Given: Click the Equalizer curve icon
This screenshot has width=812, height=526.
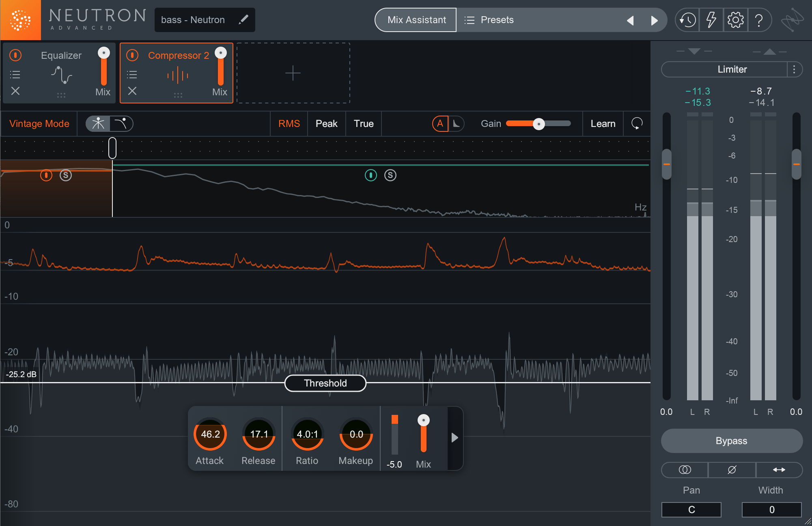Looking at the screenshot, I should 61,75.
